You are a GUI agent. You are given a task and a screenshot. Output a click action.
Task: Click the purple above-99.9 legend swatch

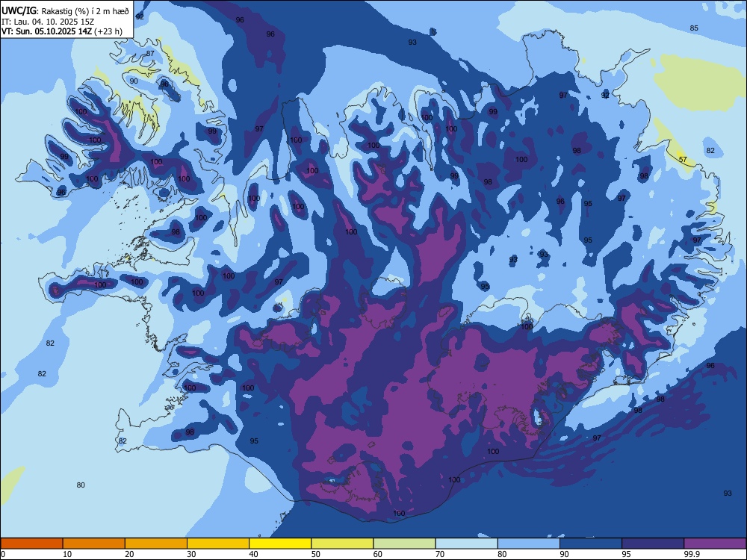[715, 544]
